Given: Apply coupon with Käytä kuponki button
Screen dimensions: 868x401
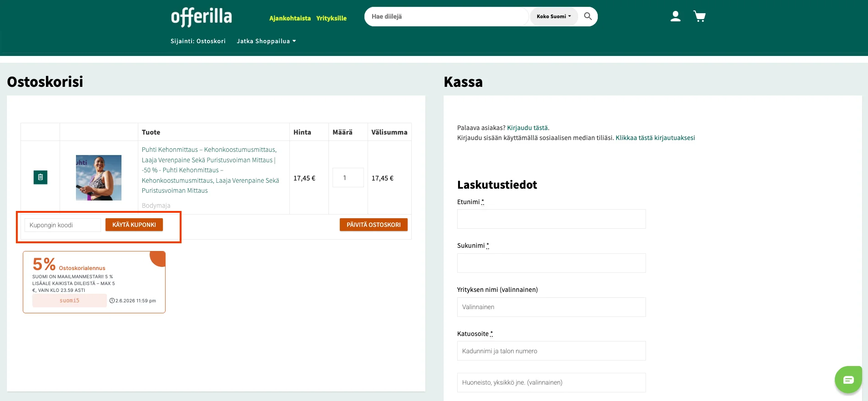Looking at the screenshot, I should pyautogui.click(x=134, y=225).
